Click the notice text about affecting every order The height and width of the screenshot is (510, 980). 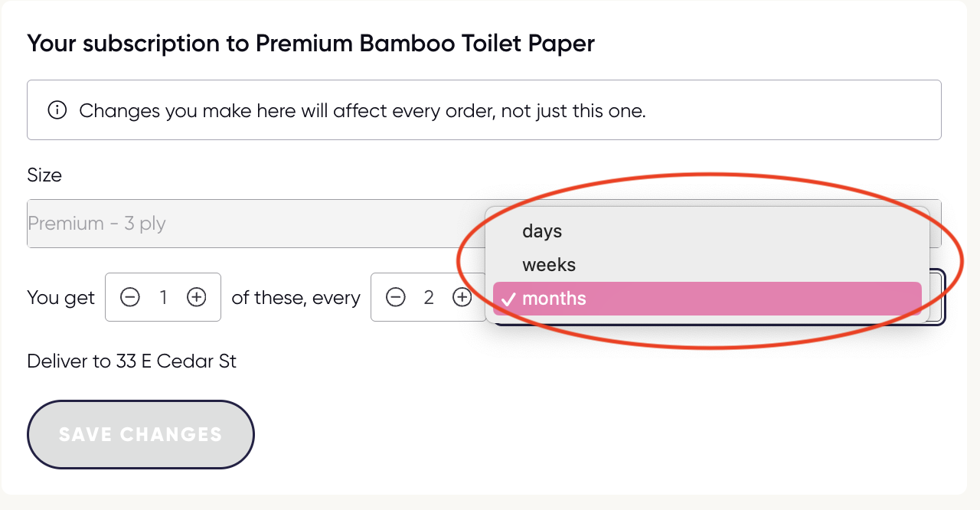363,111
